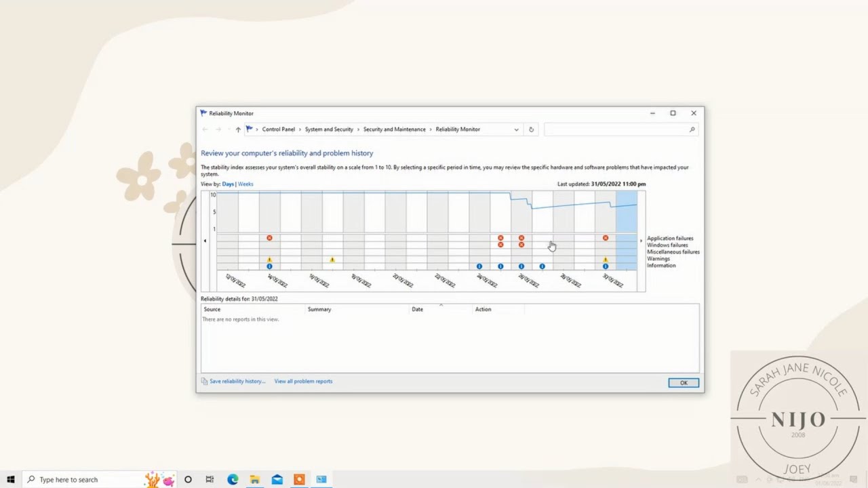The height and width of the screenshot is (488, 868).
Task: Sort reports by the Date column header
Action: pos(441,309)
